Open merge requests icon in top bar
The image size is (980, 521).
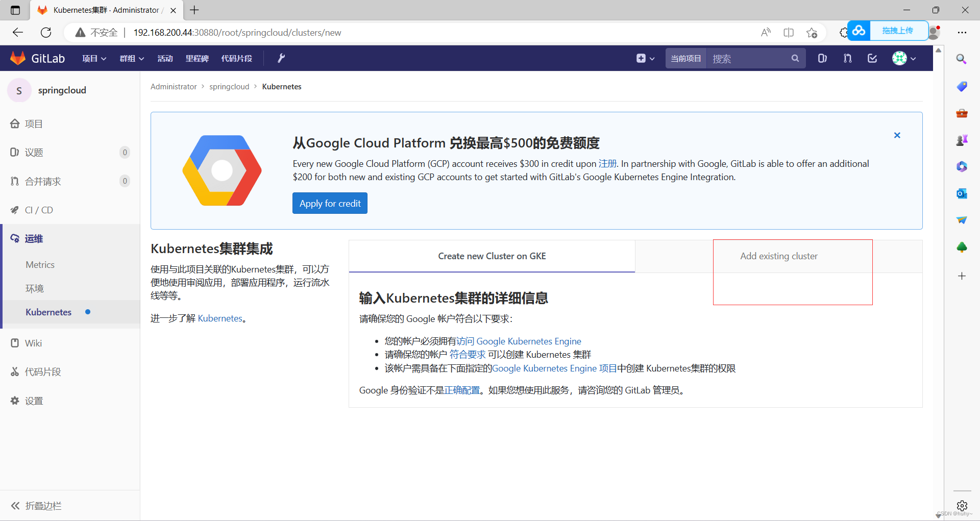(847, 58)
